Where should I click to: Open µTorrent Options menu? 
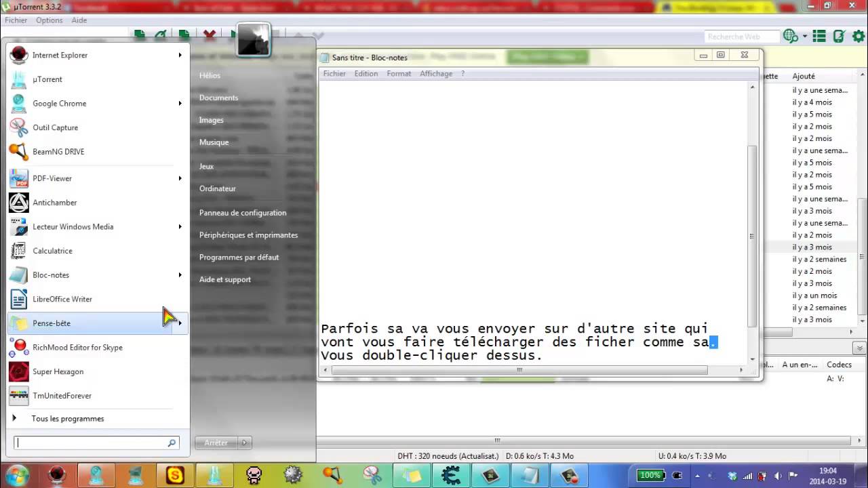50,20
